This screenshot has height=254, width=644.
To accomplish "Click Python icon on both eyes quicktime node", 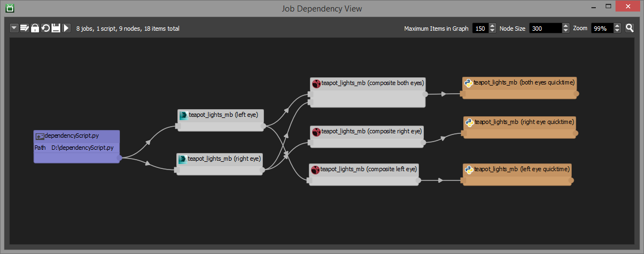I will pyautogui.click(x=469, y=83).
